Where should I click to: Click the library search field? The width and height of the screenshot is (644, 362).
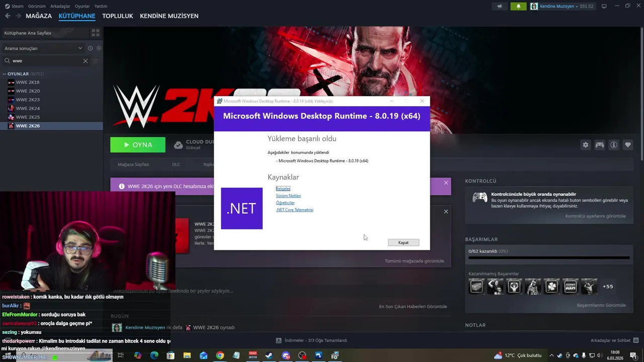click(x=46, y=61)
